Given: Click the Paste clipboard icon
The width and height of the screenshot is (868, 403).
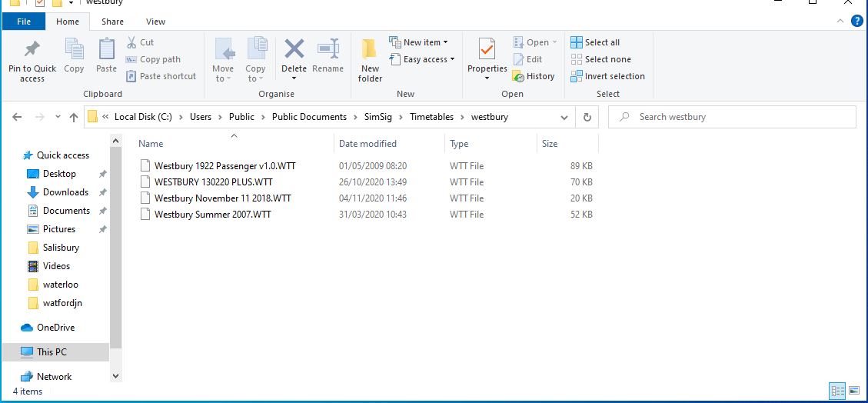Looking at the screenshot, I should coord(106,48).
